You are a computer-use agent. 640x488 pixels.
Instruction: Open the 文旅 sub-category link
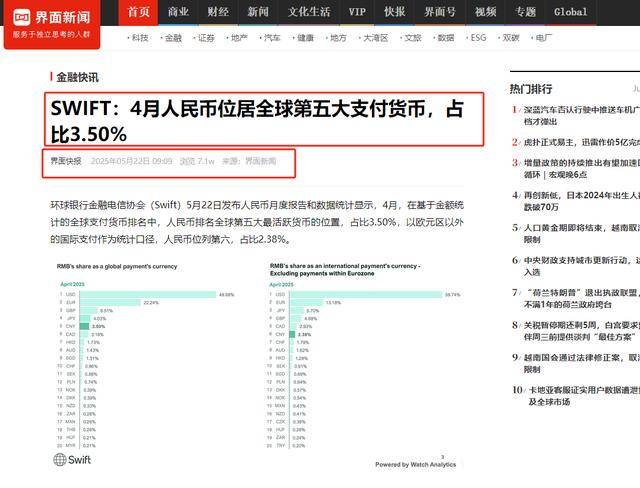coord(411,38)
